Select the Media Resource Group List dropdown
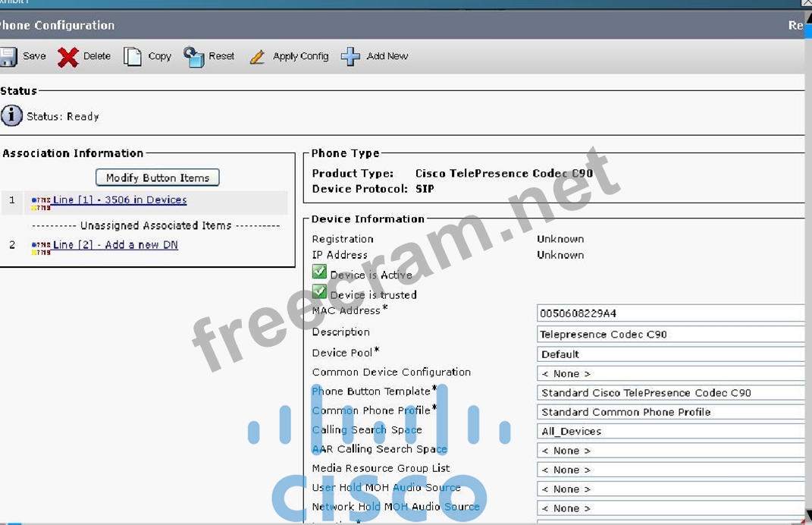The width and height of the screenshot is (812, 525). click(671, 470)
